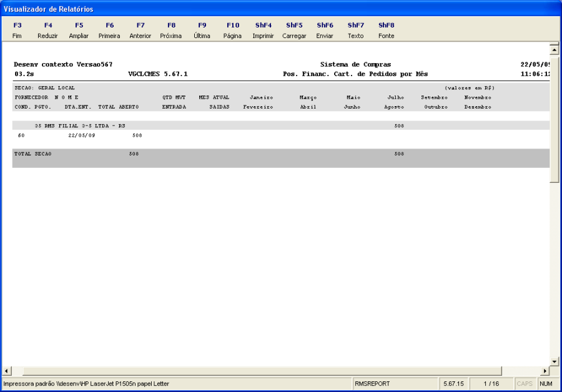The image size is (562, 392).
Task: Click the 'Abril' month header
Action: [308, 107]
